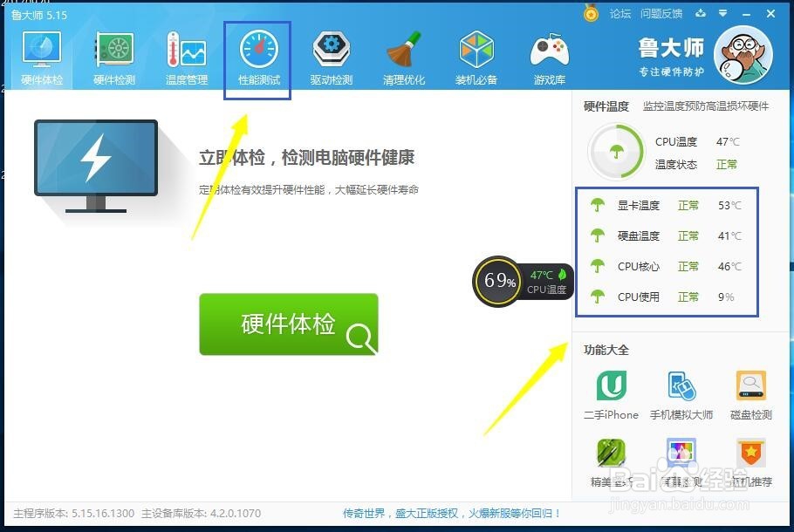Image resolution: width=794 pixels, height=532 pixels.
Task: Click the floating 69% memory circle
Action: tap(497, 281)
